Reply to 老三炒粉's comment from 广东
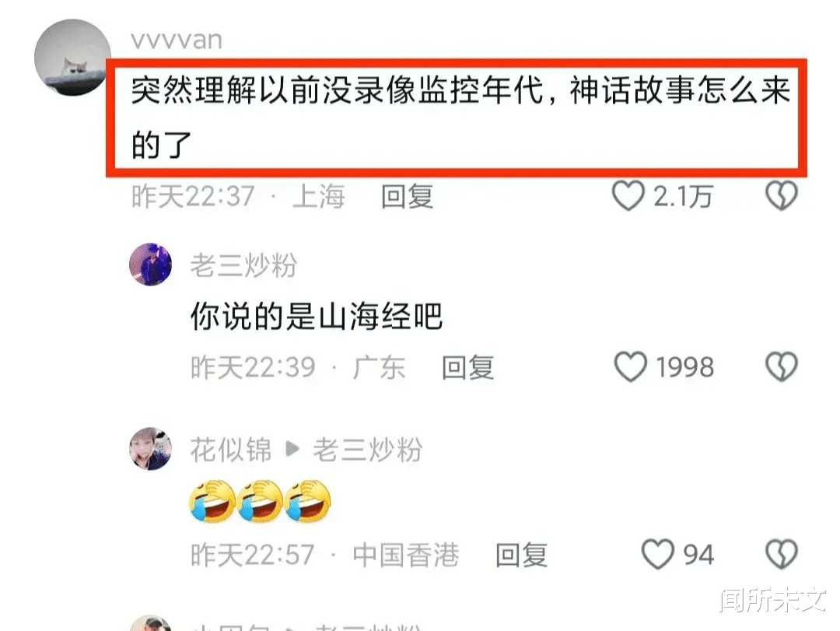Image resolution: width=840 pixels, height=631 pixels. 467,368
